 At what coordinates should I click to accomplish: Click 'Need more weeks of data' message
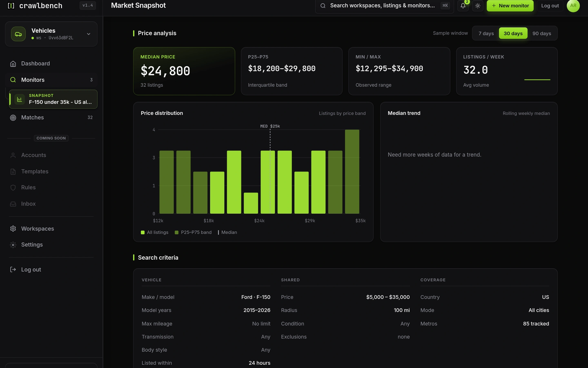pos(434,155)
